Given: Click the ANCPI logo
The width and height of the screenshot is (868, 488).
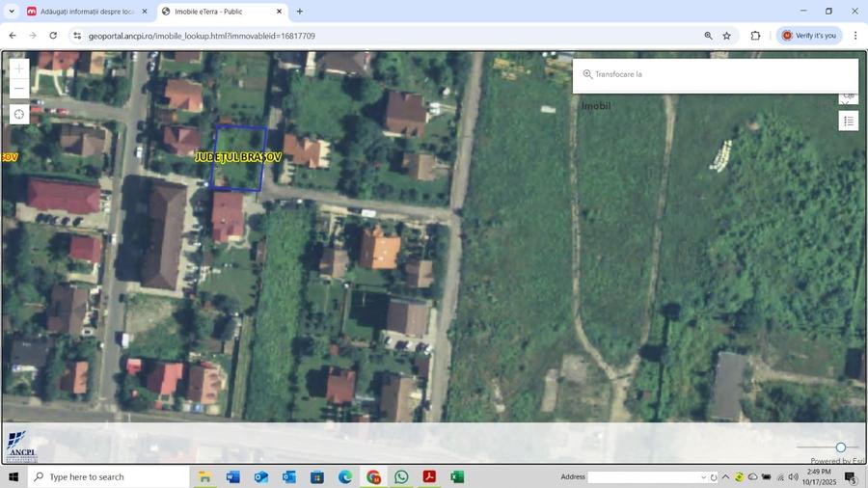Looking at the screenshot, I should click(x=22, y=446).
